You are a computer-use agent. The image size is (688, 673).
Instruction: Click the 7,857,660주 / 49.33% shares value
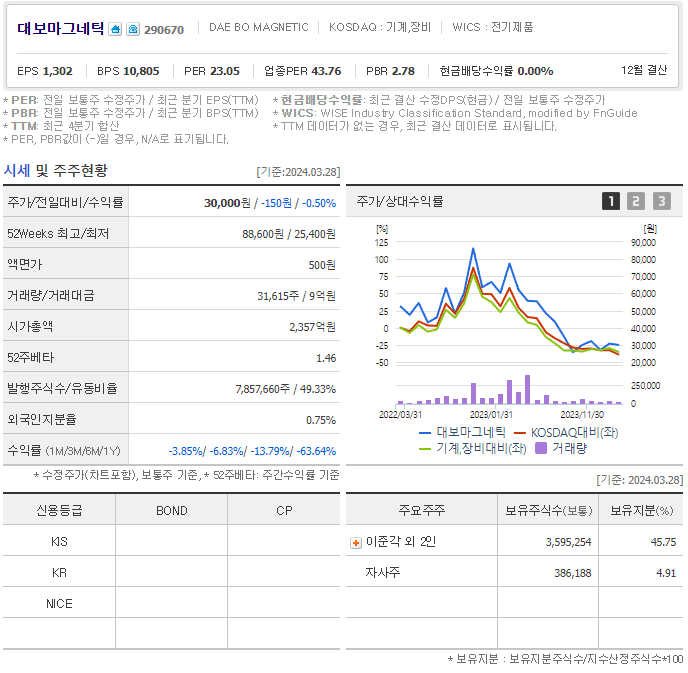pos(285,389)
